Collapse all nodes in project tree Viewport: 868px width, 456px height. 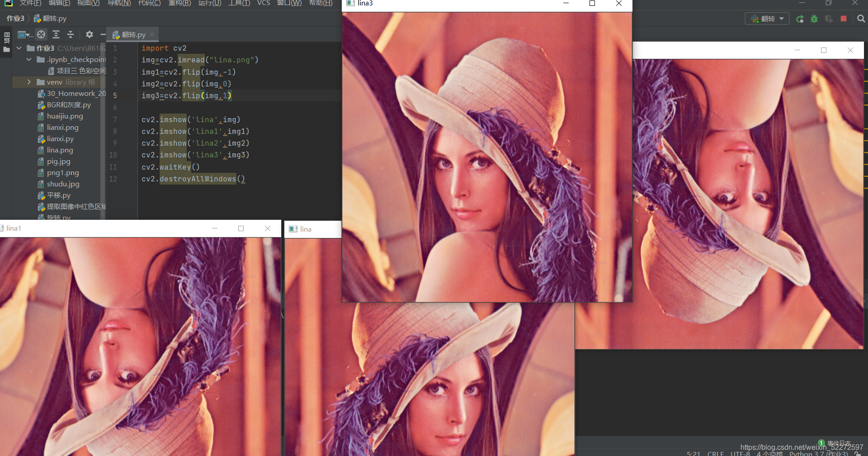[x=71, y=34]
